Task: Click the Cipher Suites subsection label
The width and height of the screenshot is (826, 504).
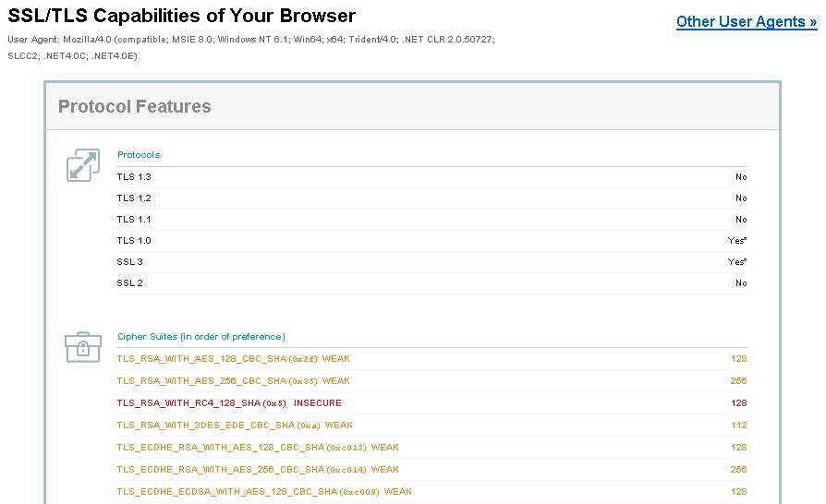Action: tap(200, 337)
